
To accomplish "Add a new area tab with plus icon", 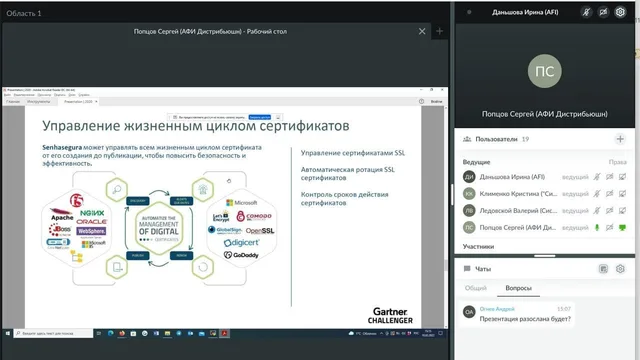I will (440, 31).
